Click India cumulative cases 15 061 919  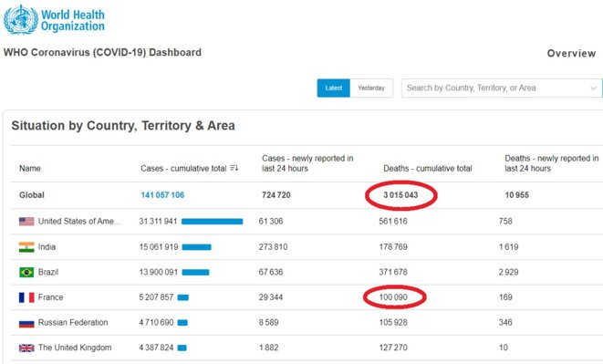coord(159,247)
